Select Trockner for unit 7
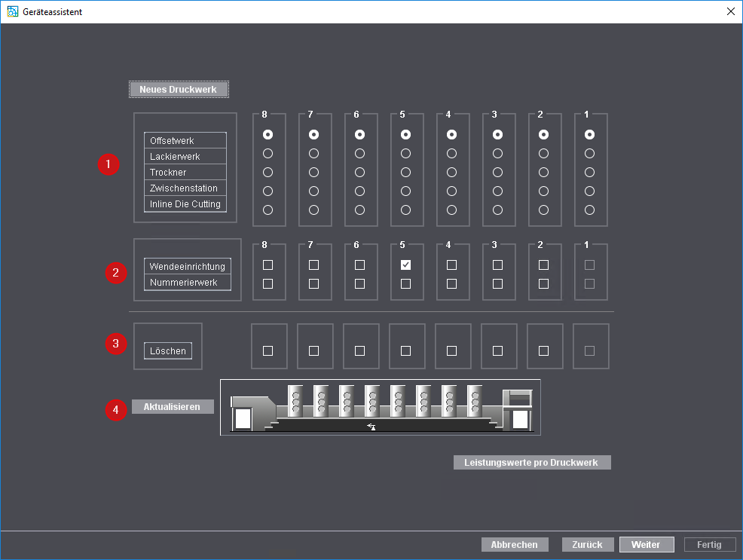The image size is (743, 560). click(313, 173)
